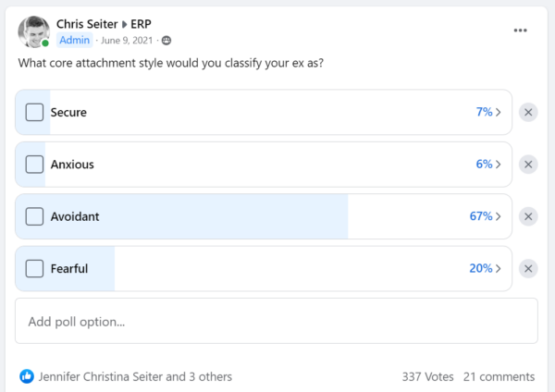Remove the Avoidant poll option

(x=528, y=216)
